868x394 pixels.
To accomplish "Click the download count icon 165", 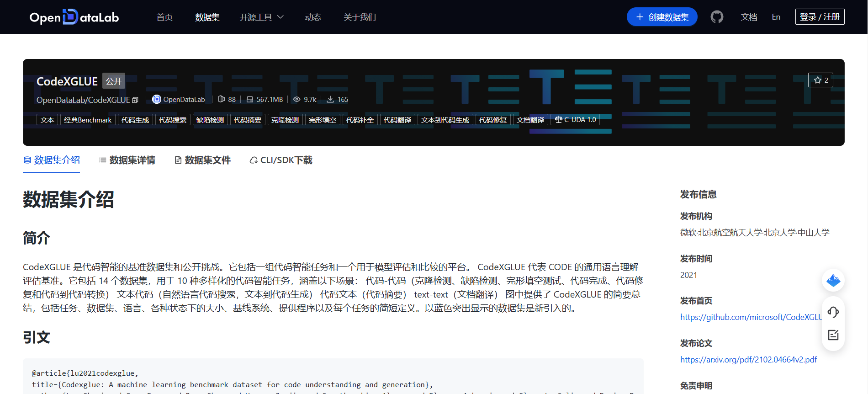I will tap(330, 99).
